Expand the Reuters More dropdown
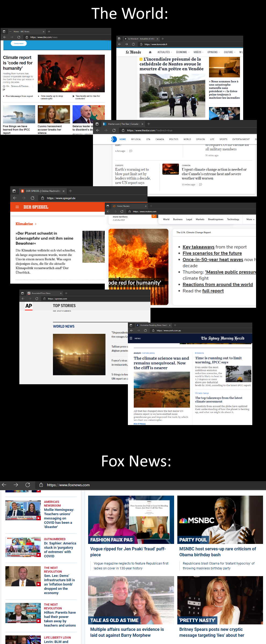The image size is (266, 644). (250, 219)
